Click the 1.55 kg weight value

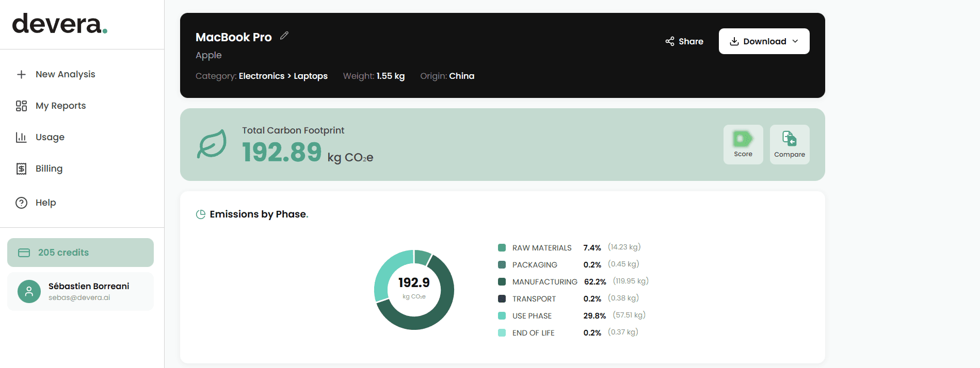391,76
